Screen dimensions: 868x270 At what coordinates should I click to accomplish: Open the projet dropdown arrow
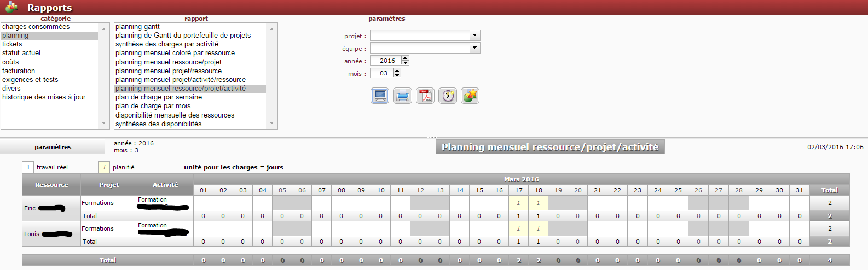pos(475,35)
